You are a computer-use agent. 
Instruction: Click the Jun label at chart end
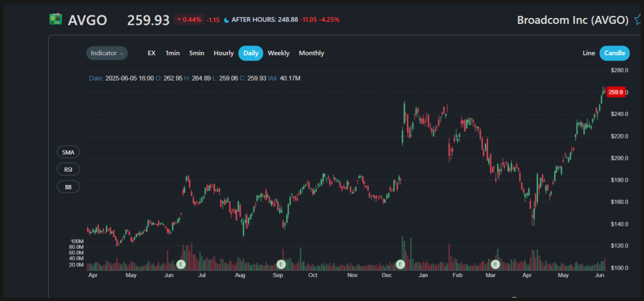pos(599,275)
